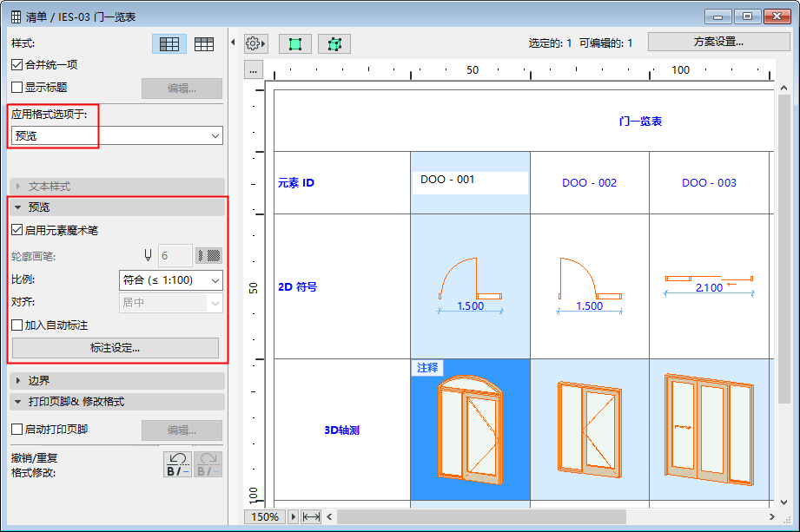
Task: Open the 比例 scale dropdown
Action: click(x=171, y=280)
